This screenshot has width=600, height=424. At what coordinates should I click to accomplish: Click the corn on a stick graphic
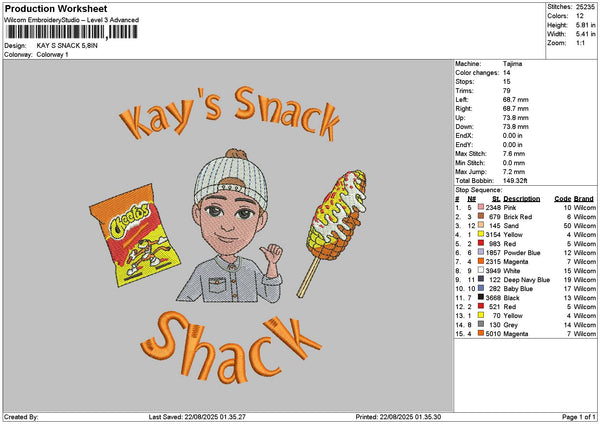331,233
